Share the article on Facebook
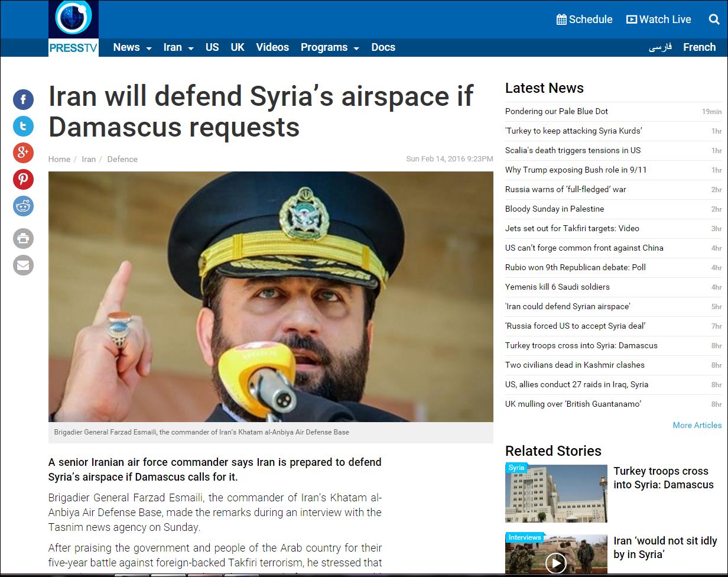 click(x=24, y=99)
